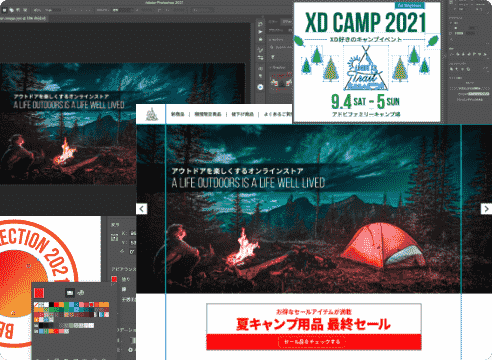
Task: Select the teepee Trail logo graphic in XD artboard
Action: coord(366,68)
